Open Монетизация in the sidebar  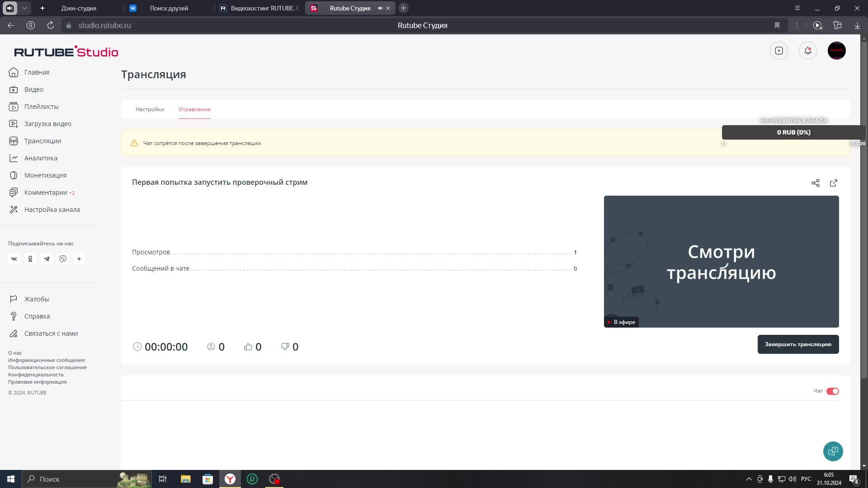click(45, 175)
